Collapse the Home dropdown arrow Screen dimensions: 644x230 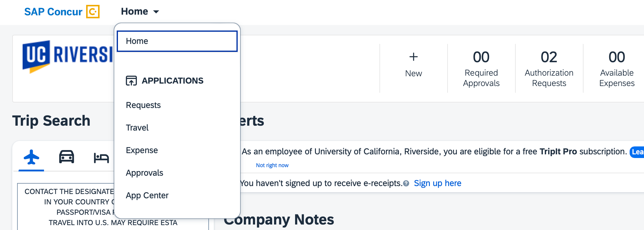[x=156, y=12]
